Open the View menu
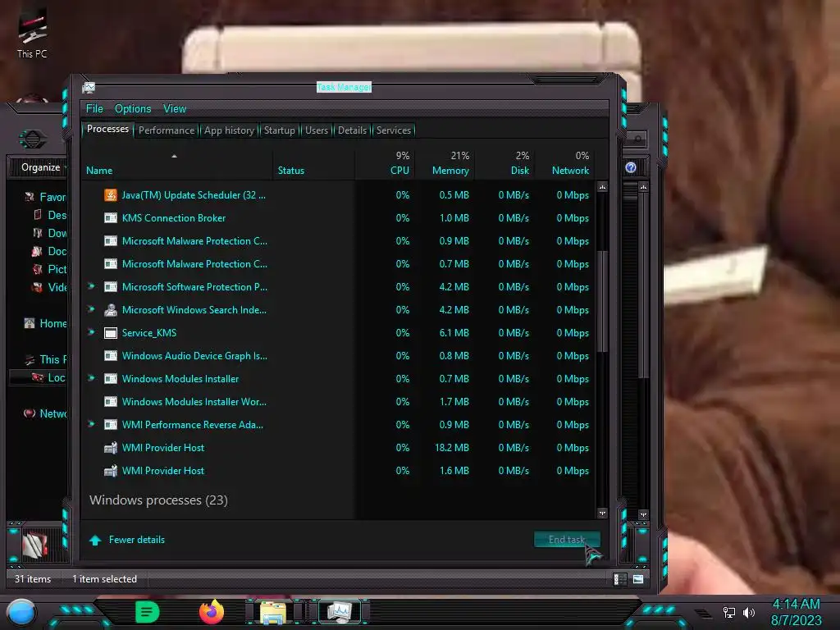Image resolution: width=840 pixels, height=630 pixels. [x=175, y=109]
